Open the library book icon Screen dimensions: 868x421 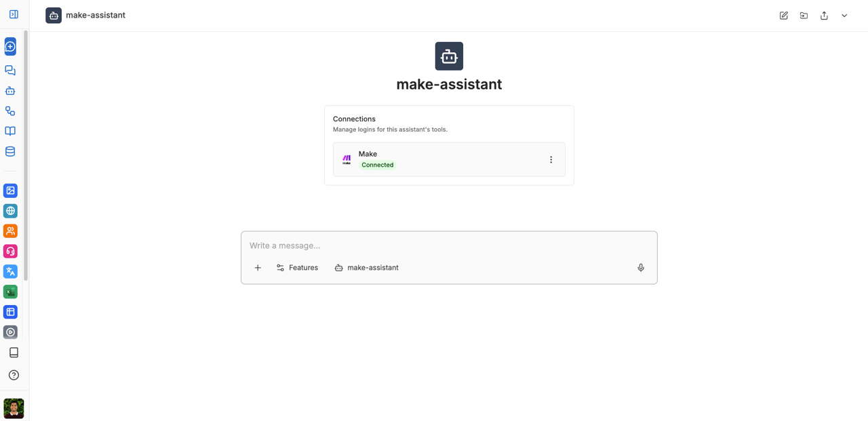pyautogui.click(x=10, y=132)
